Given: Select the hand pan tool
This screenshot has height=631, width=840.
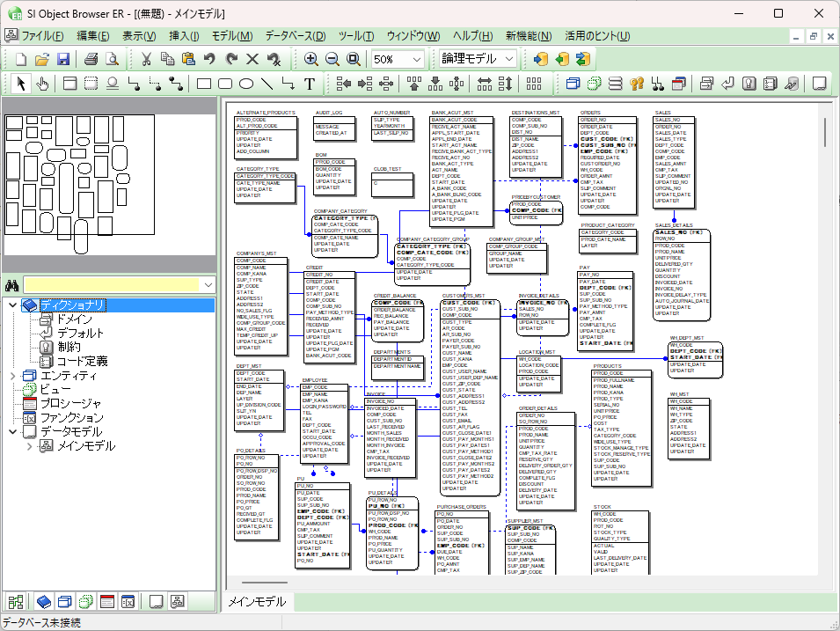Looking at the screenshot, I should [42, 84].
